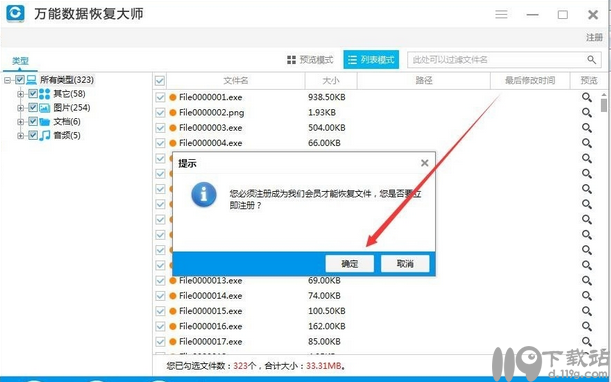
Task: Click the blue info icon in dialog
Action: [x=203, y=194]
